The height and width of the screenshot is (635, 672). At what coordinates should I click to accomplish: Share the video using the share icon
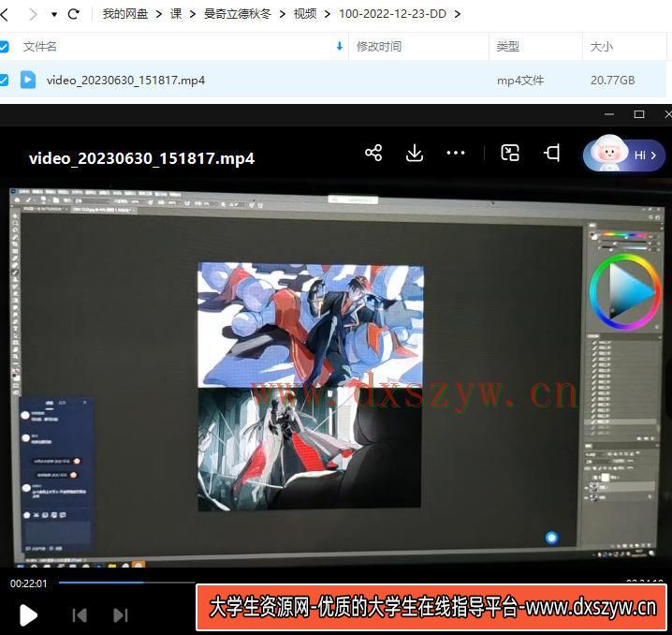click(373, 153)
